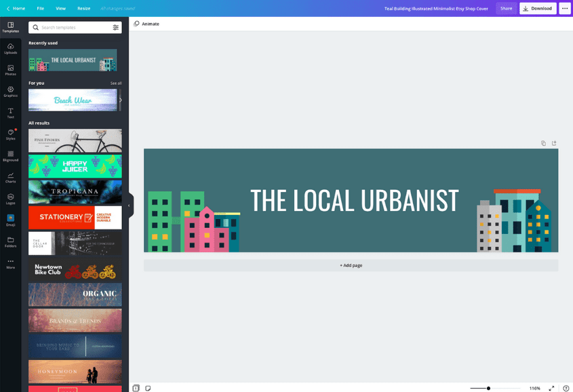Screen dimensions: 573x392
Task: Enter fullscreen presentation mode
Action: [x=550, y=388]
